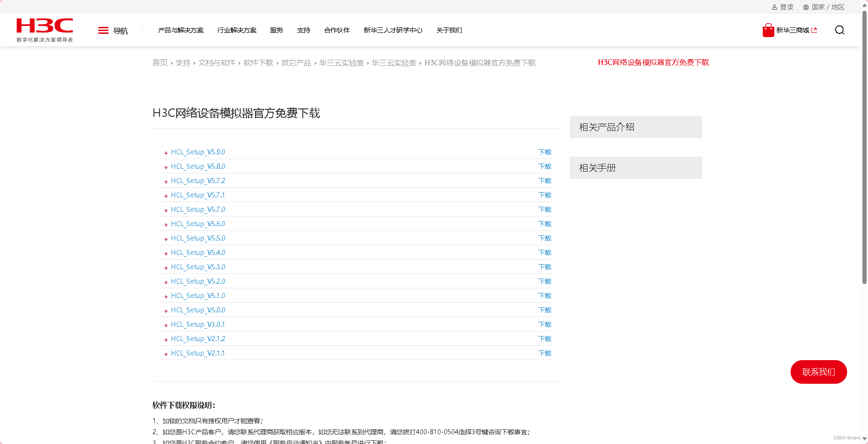
Task: Open search via the magnifier icon
Action: click(839, 30)
